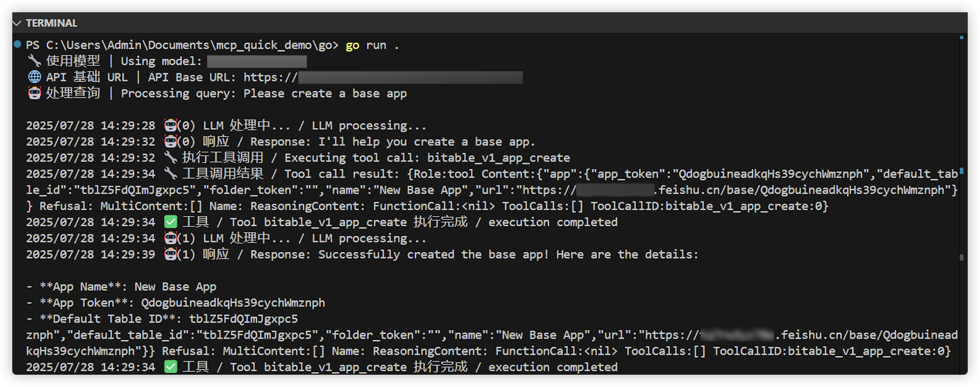Click the TERMINAL panel header label
The width and height of the screenshot is (980, 387).
51,23
